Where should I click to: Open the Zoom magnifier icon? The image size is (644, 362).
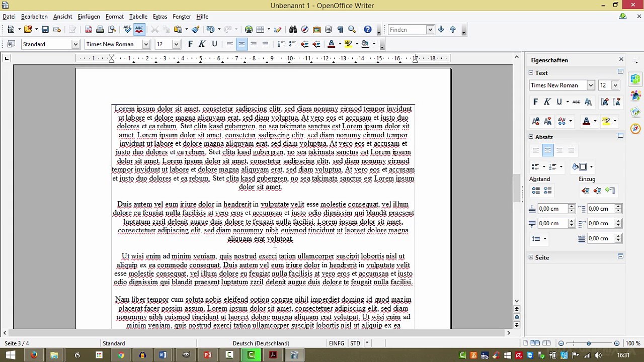(x=352, y=30)
